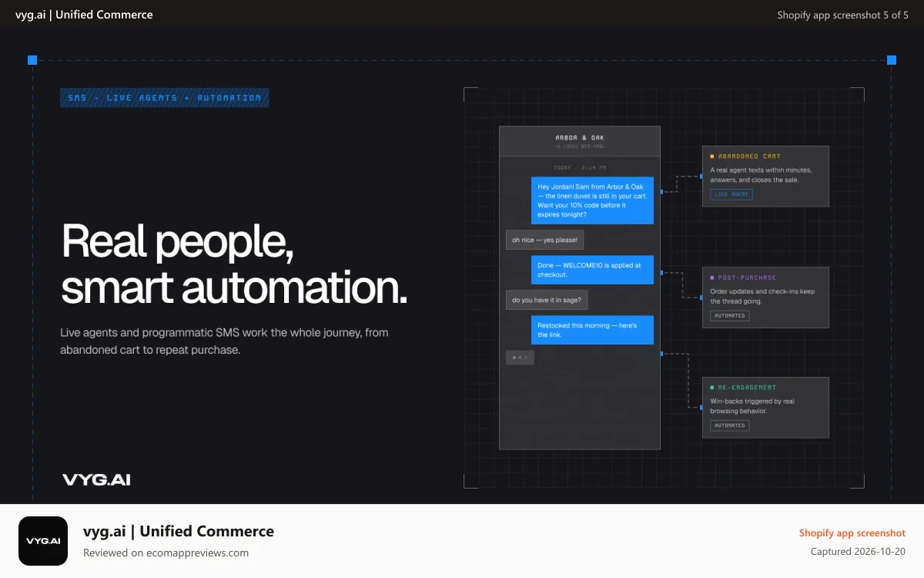Click the 'do you have it in sage?' reply

click(547, 300)
